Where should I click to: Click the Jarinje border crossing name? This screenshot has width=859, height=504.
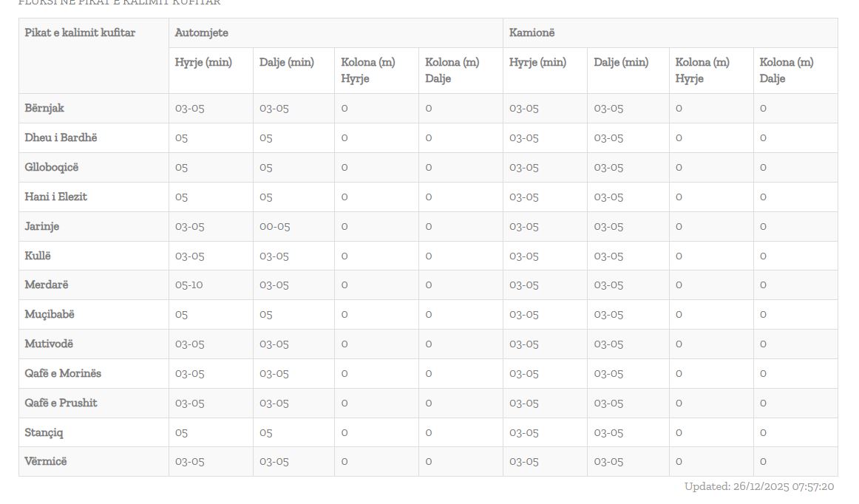click(x=42, y=226)
